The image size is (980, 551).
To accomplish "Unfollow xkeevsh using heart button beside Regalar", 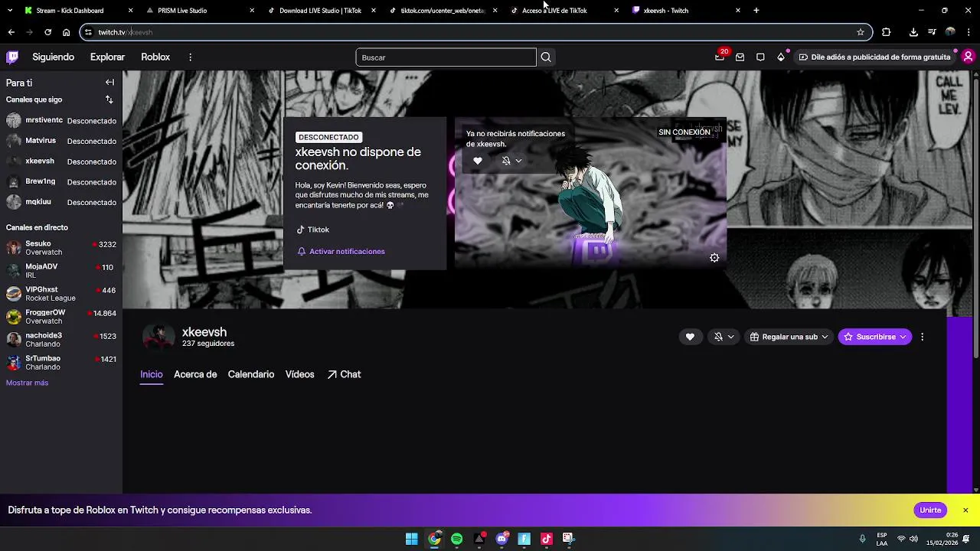I will point(690,337).
